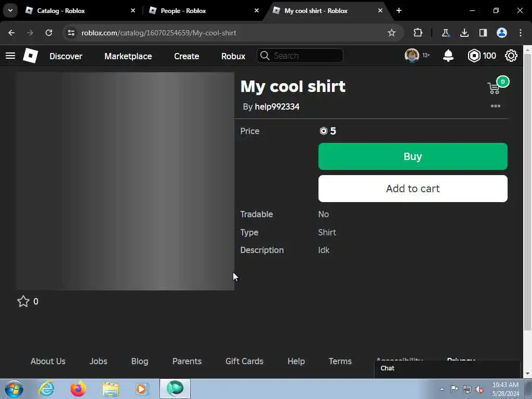Click the Type value Shirt

[x=327, y=232]
